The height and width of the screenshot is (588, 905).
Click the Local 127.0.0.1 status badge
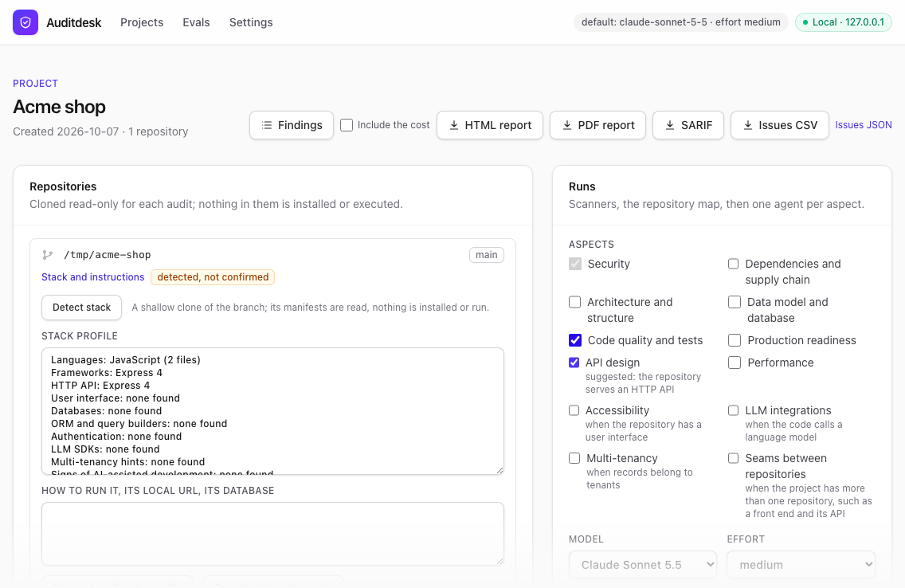point(843,22)
